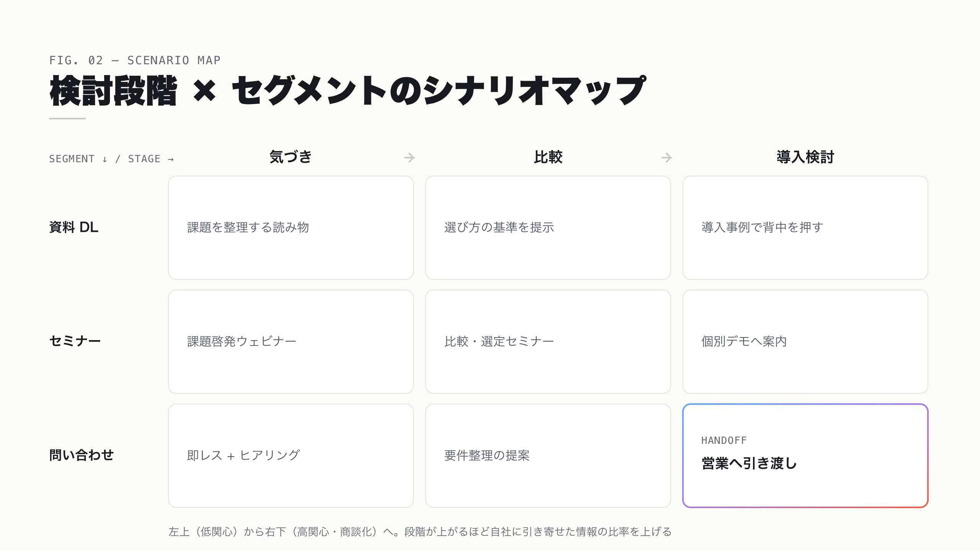Open the 課題を整理する読み物 card
The image size is (980, 551).
[291, 228]
